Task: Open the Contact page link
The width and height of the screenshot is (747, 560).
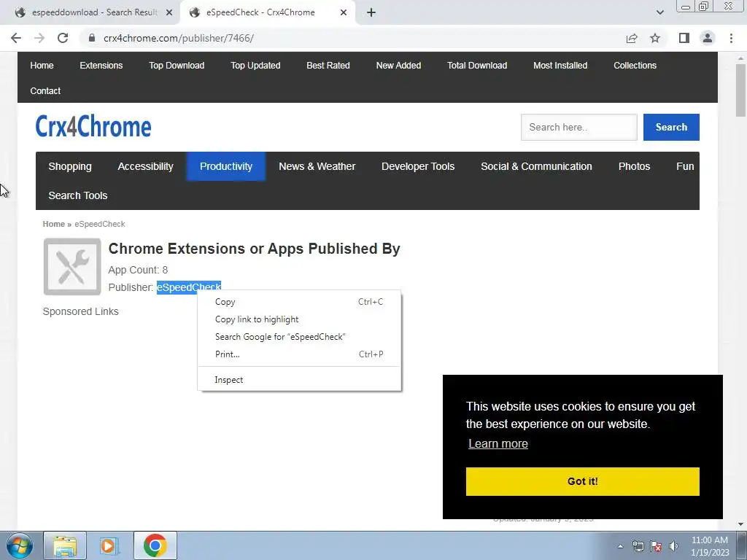Action: (x=45, y=91)
